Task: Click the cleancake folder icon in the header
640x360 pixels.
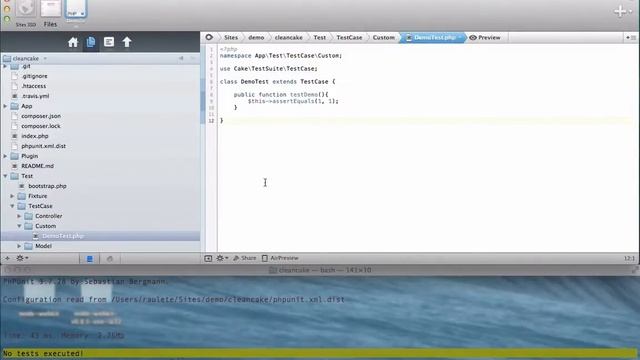Action: 7,58
